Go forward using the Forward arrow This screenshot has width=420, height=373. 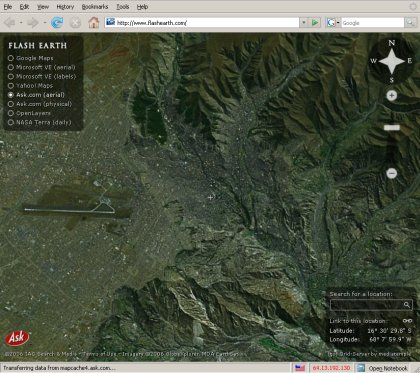(x=33, y=23)
